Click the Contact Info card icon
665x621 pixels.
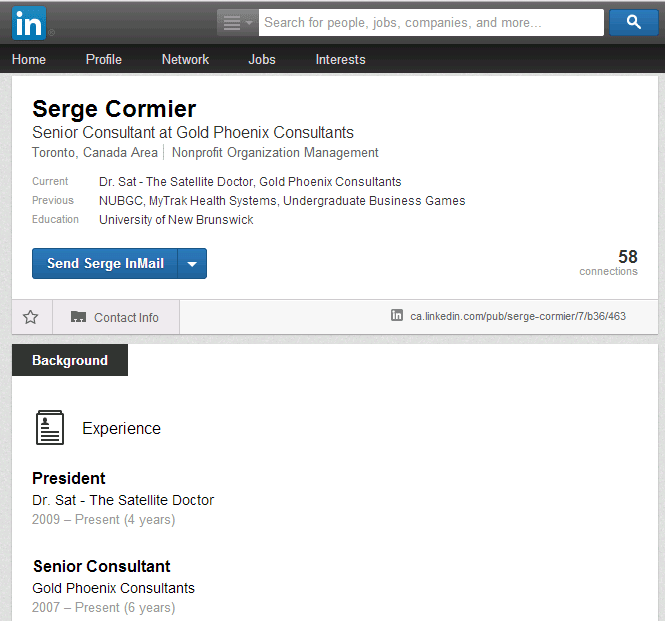tap(78, 317)
